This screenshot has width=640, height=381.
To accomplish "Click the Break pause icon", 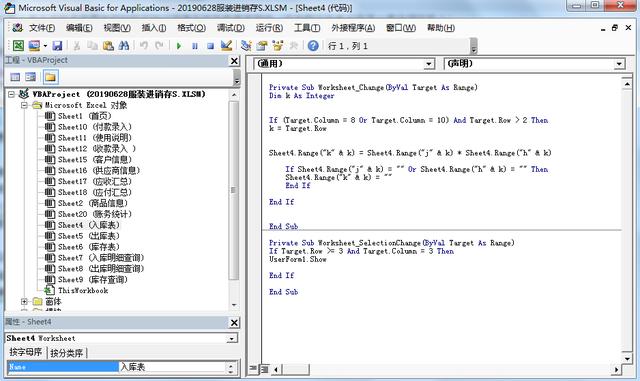I will coord(195,46).
